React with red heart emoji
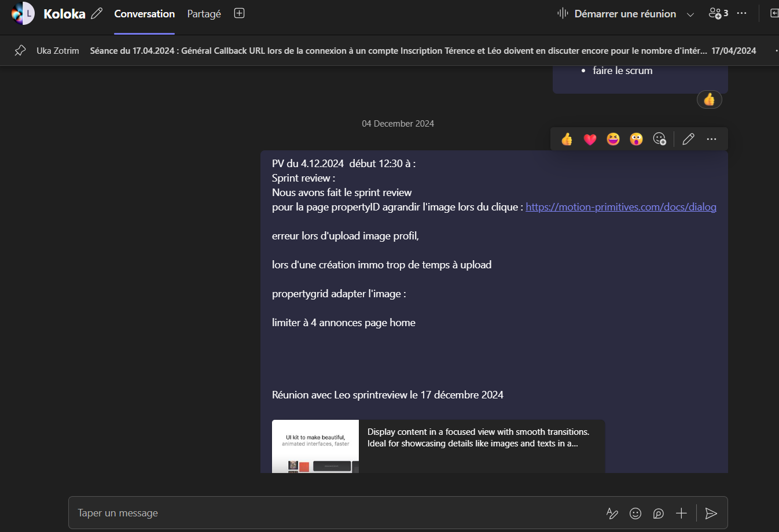This screenshot has height=532, width=779. tap(590, 139)
